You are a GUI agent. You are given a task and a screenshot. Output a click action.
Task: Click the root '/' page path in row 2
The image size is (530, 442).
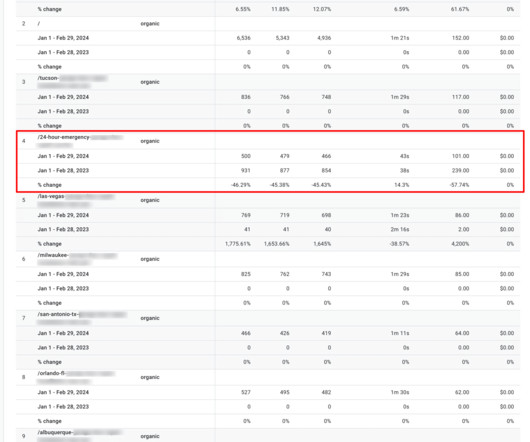coord(39,24)
